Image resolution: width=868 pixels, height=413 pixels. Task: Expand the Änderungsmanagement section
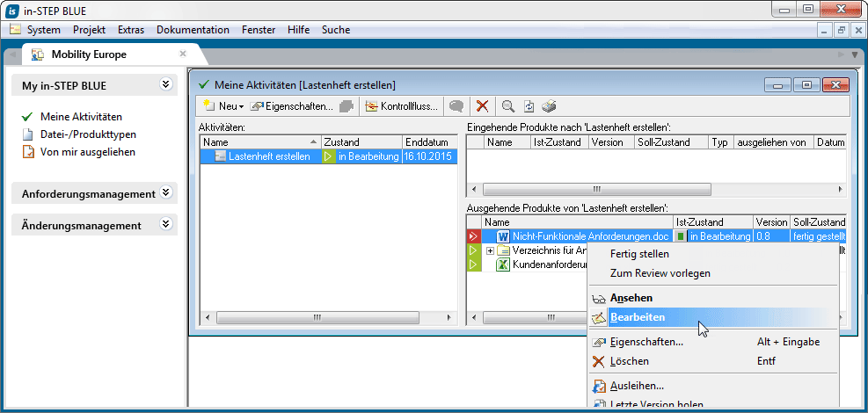click(x=165, y=225)
